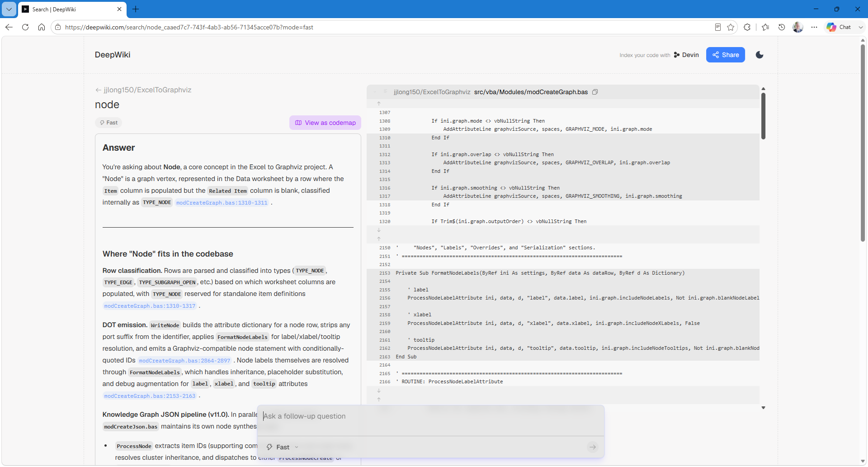Close the Search | DeepWiki tab
Image resolution: width=868 pixels, height=467 pixels.
click(x=119, y=9)
